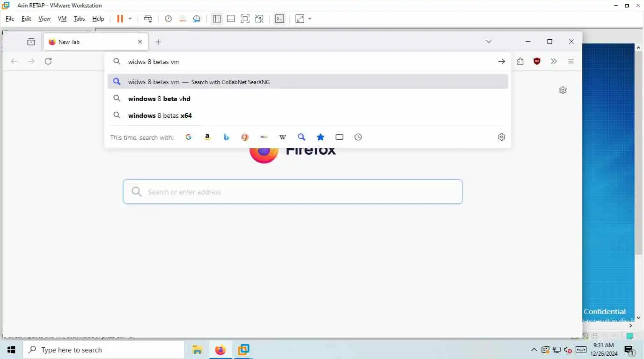Open the power options arrow beside pause
644x359 pixels.
pyautogui.click(x=130, y=19)
